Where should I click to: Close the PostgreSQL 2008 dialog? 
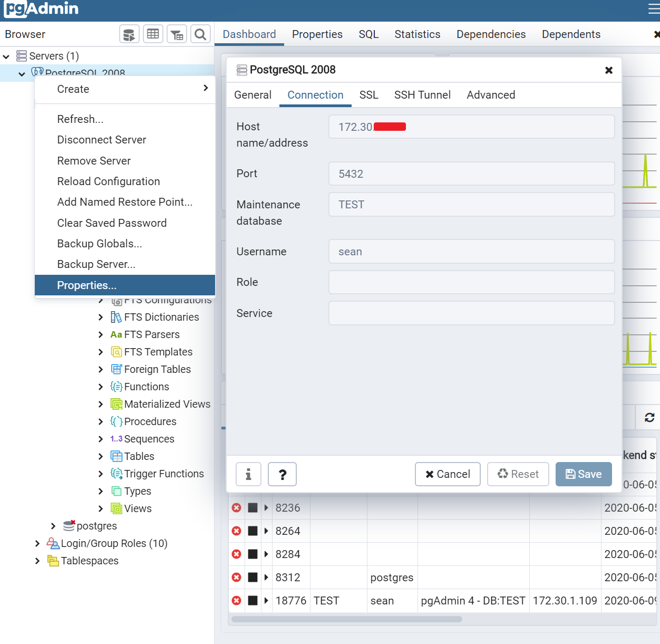609,70
